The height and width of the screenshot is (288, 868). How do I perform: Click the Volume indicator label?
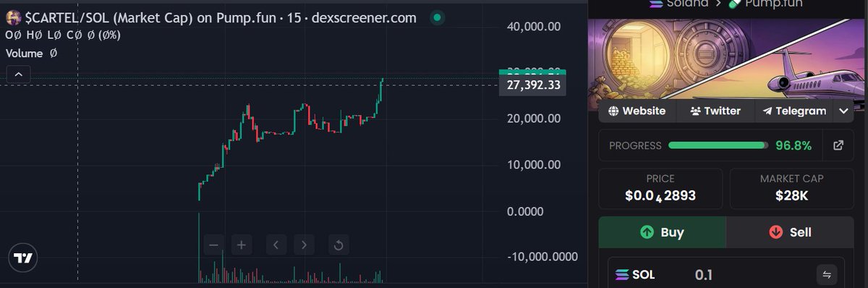[x=24, y=54]
